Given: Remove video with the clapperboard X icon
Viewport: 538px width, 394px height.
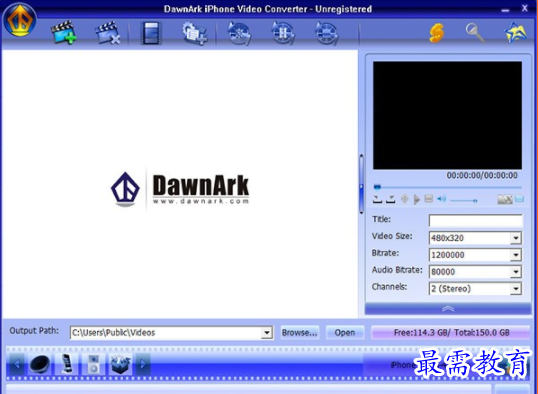Looking at the screenshot, I should (108, 33).
